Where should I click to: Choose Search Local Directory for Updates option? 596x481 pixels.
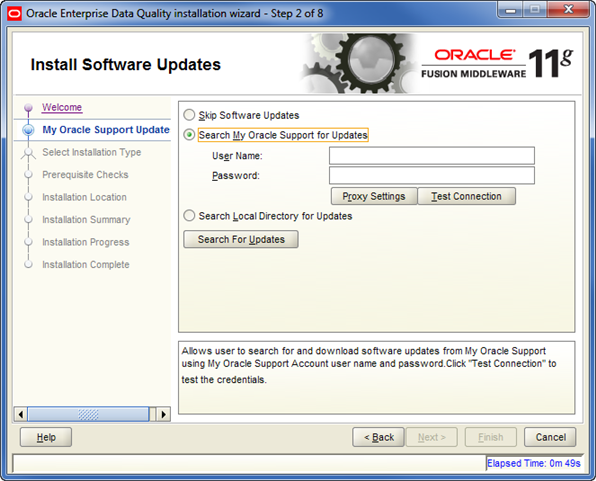[189, 216]
